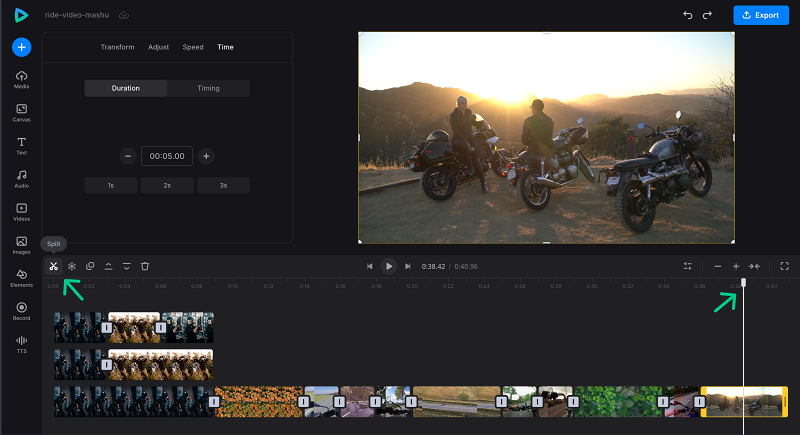The width and height of the screenshot is (800, 435).
Task: Decrease duration with minus button
Action: tap(128, 156)
